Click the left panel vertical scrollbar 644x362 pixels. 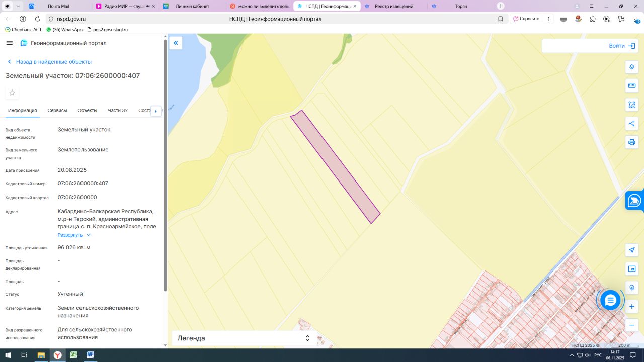(x=165, y=165)
